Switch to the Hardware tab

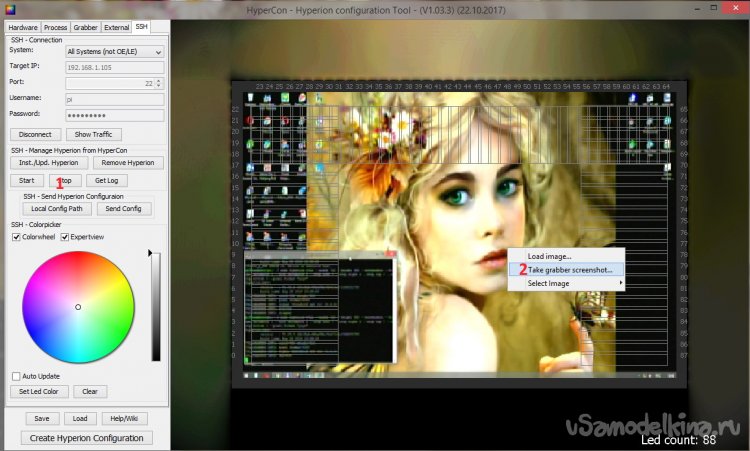23,27
